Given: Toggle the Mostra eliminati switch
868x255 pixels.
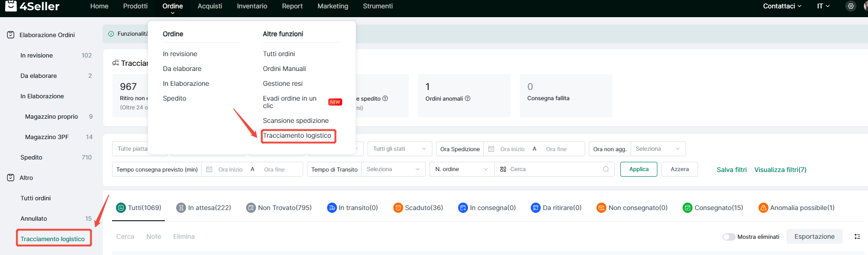Looking at the screenshot, I should pyautogui.click(x=729, y=237).
